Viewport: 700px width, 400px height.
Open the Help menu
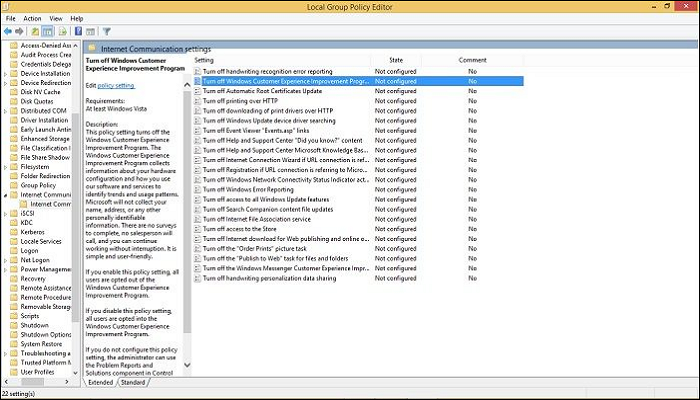(x=77, y=19)
